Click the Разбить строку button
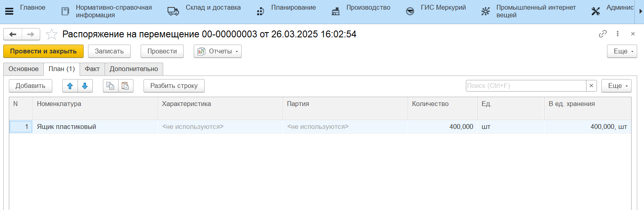 point(174,86)
